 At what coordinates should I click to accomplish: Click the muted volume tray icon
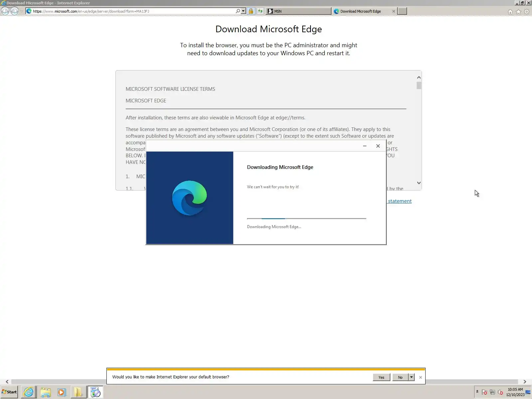pos(500,392)
